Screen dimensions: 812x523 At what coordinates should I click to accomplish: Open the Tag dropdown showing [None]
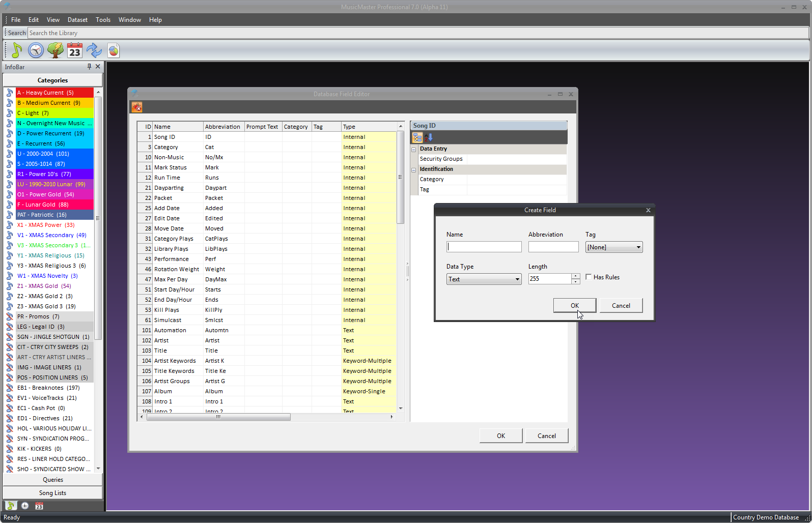click(613, 247)
